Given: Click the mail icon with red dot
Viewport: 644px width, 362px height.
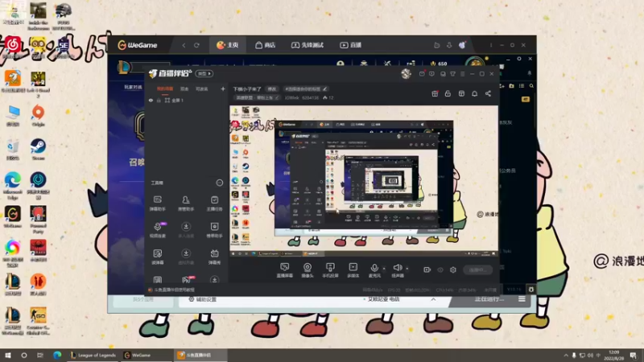Looking at the screenshot, I should coord(422,74).
